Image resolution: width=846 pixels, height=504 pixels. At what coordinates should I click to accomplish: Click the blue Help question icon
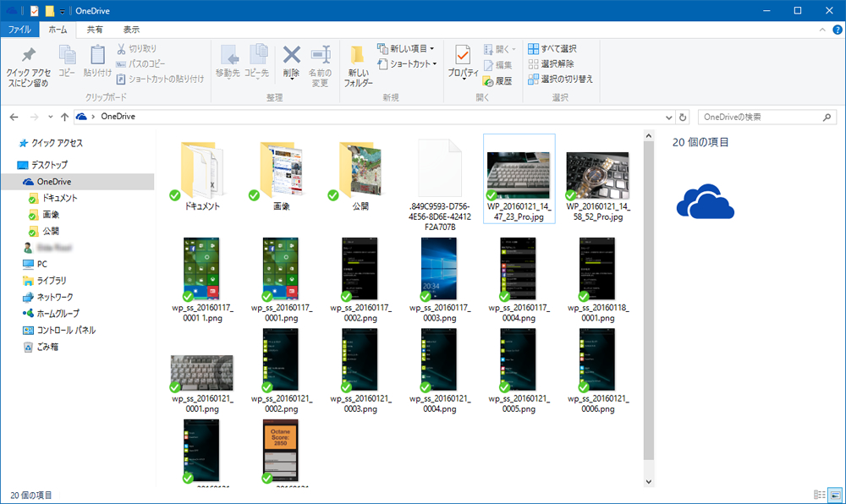(838, 30)
